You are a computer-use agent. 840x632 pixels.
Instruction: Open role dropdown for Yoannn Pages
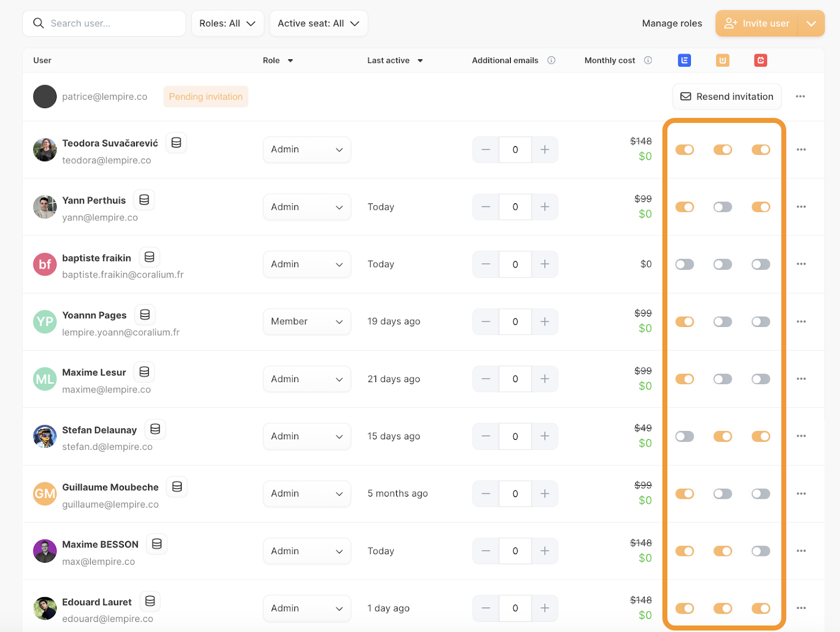click(x=307, y=321)
